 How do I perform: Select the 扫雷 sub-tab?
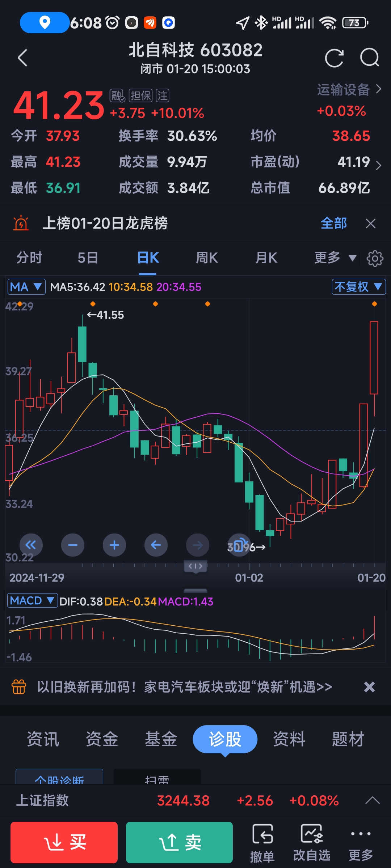coord(157,777)
